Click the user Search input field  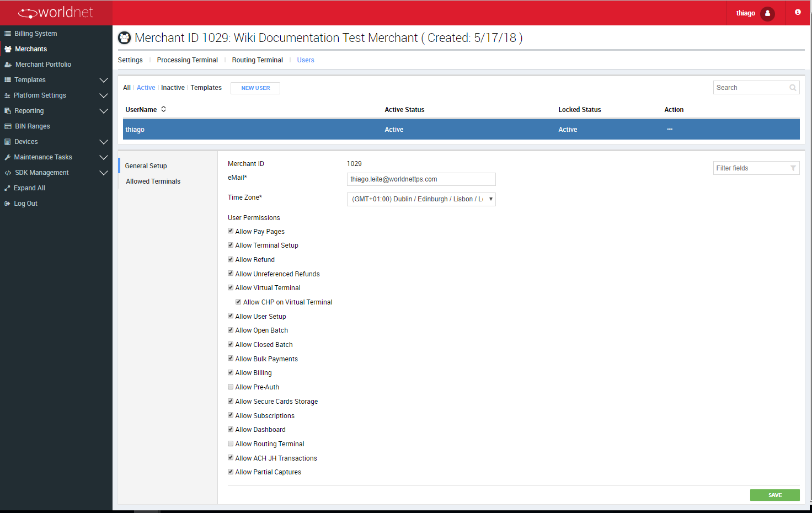(x=756, y=88)
